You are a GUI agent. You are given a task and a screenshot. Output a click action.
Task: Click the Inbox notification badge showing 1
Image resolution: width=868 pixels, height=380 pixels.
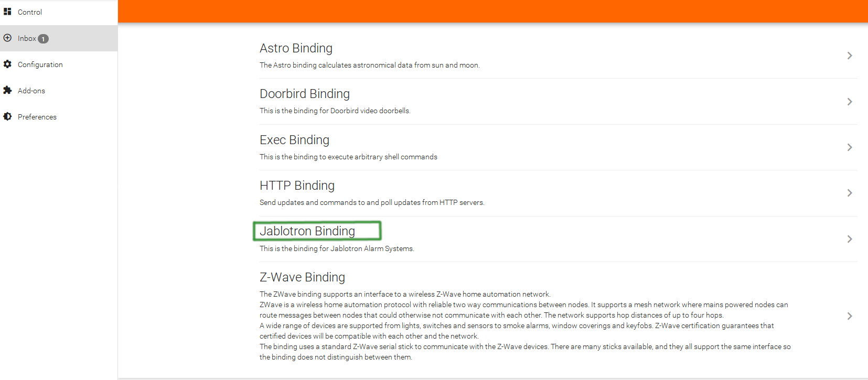[x=44, y=39]
